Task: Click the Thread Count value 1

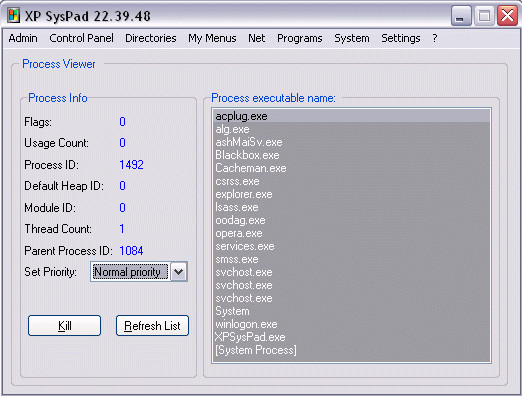Action: coord(122,229)
